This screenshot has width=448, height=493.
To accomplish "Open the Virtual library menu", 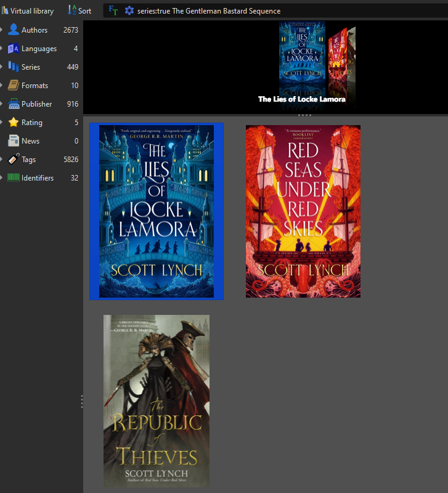I will point(27,11).
